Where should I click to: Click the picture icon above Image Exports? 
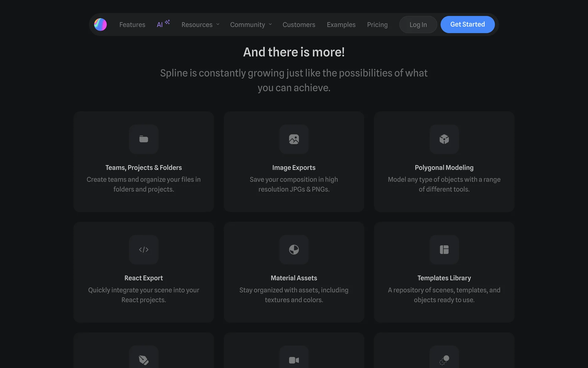click(294, 139)
